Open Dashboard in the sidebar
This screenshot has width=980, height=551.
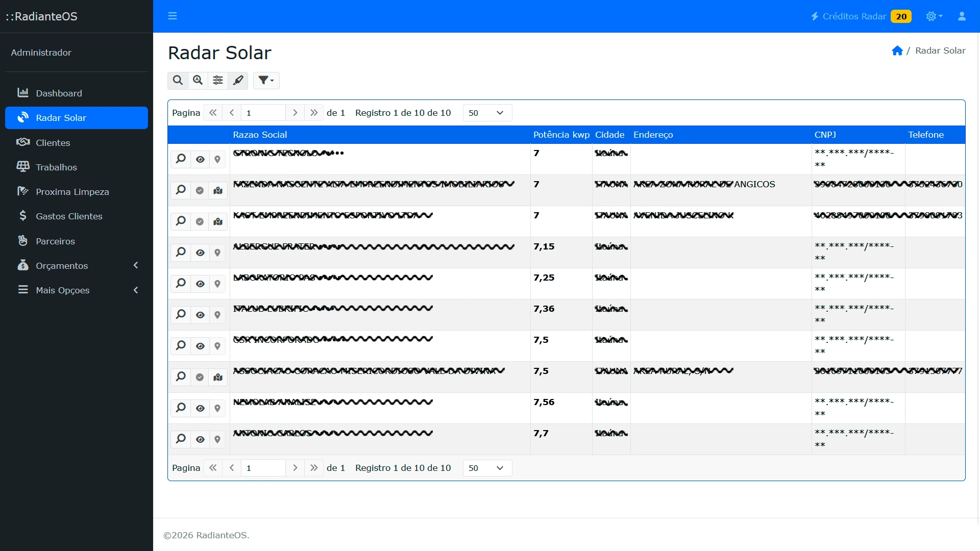click(x=77, y=93)
